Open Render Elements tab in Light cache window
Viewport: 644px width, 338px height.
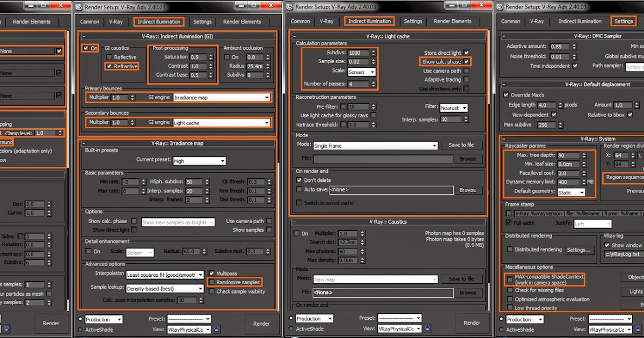[453, 21]
